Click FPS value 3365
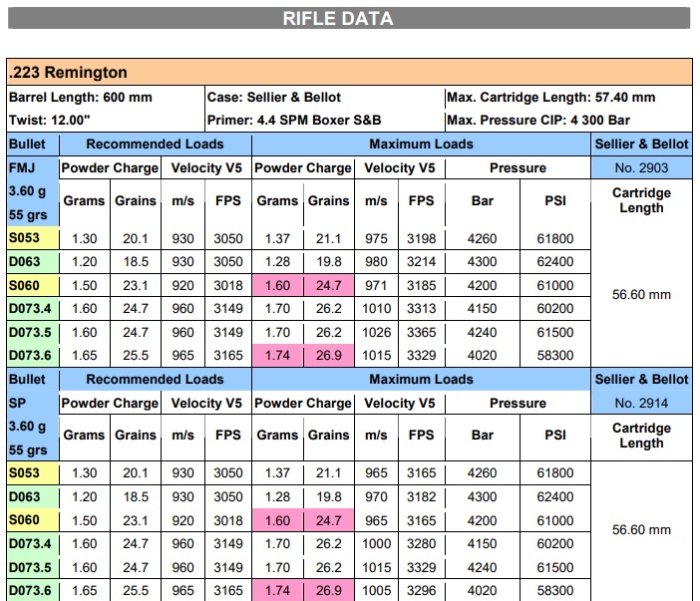Viewport: 700px width, 601px height. tap(421, 333)
